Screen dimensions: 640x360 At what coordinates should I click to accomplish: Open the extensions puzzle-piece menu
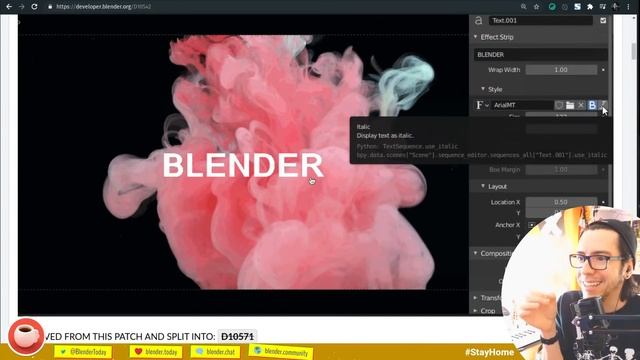(x=590, y=7)
